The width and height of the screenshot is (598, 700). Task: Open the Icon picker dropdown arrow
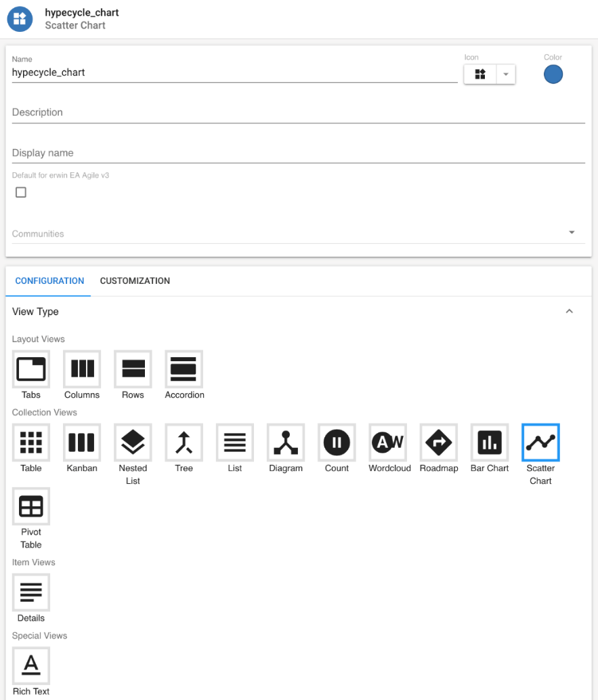[506, 74]
